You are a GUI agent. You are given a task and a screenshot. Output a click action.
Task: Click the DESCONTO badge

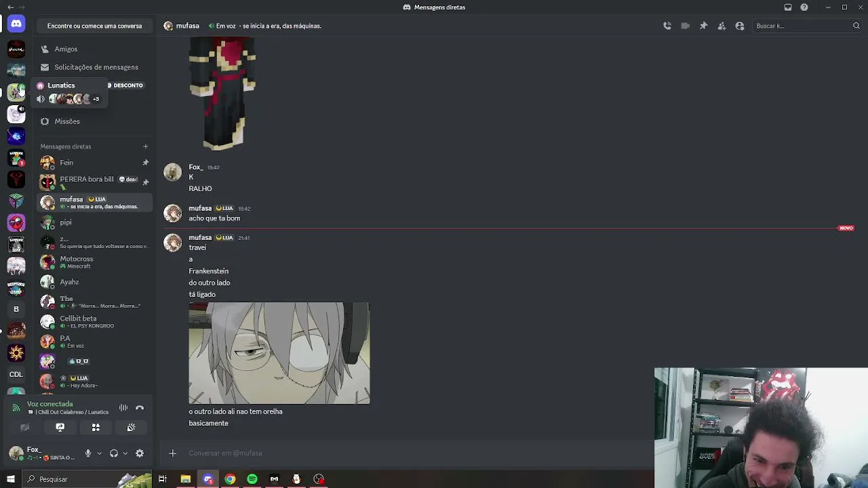coord(126,85)
